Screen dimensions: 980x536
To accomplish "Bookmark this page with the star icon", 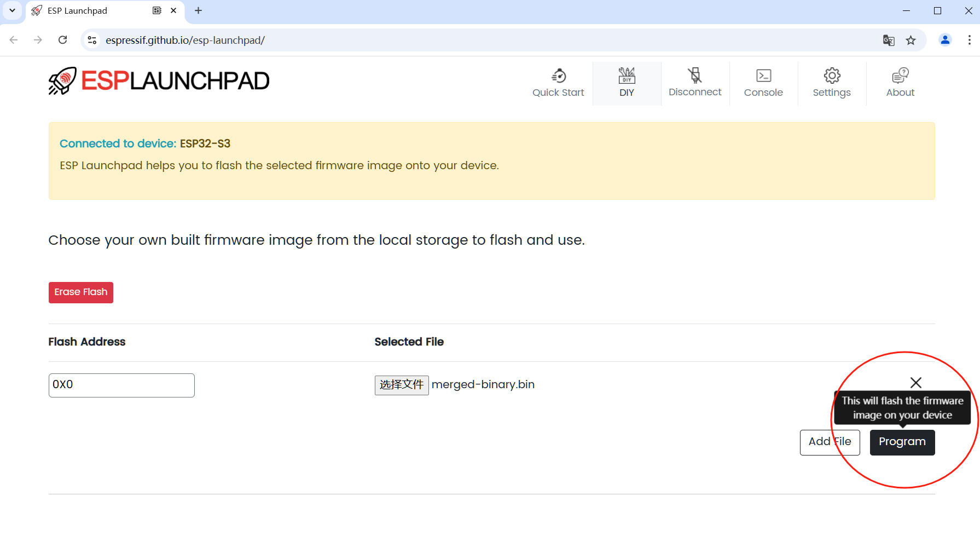I will pos(911,40).
